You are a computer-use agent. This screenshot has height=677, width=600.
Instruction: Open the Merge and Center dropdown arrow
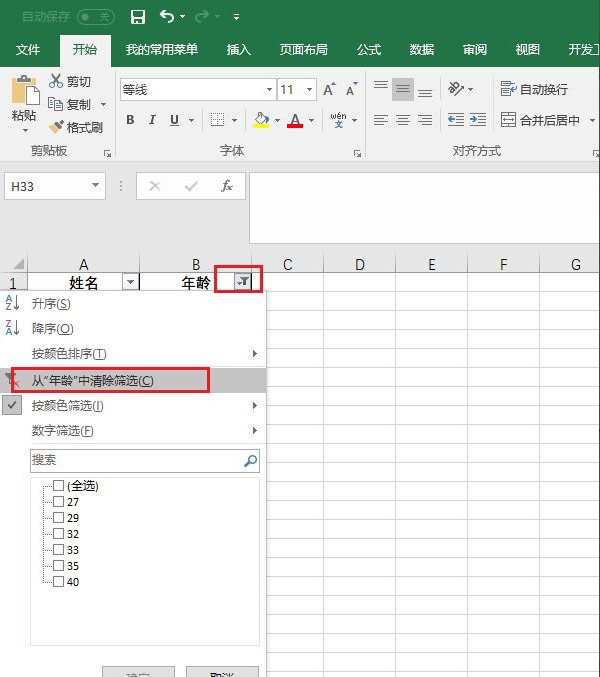pyautogui.click(x=592, y=120)
